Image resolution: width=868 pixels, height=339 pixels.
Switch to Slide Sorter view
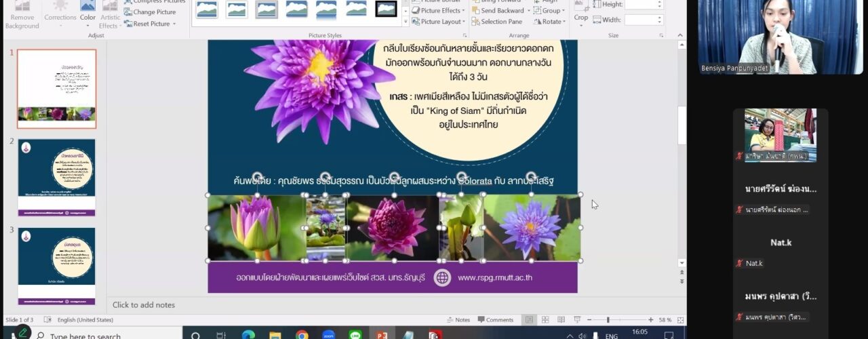click(x=545, y=320)
